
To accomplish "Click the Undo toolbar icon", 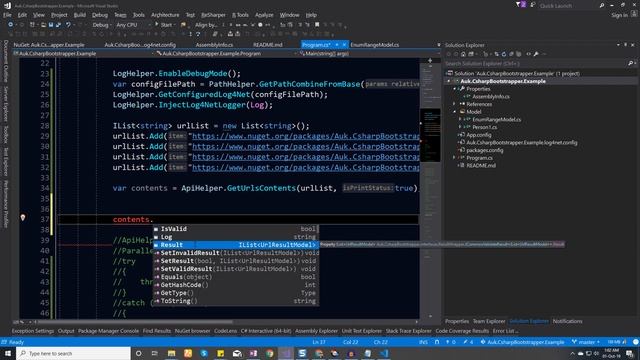I will (x=68, y=25).
